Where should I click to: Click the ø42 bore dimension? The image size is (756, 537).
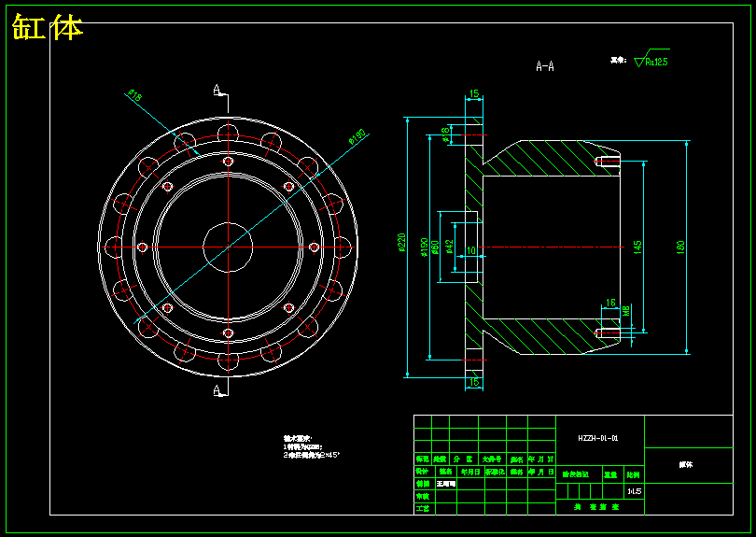[x=450, y=247]
